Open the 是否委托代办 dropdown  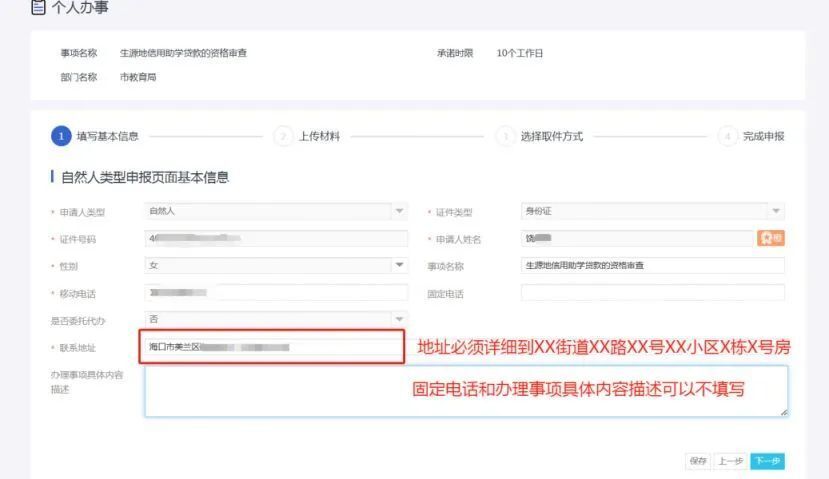[275, 319]
